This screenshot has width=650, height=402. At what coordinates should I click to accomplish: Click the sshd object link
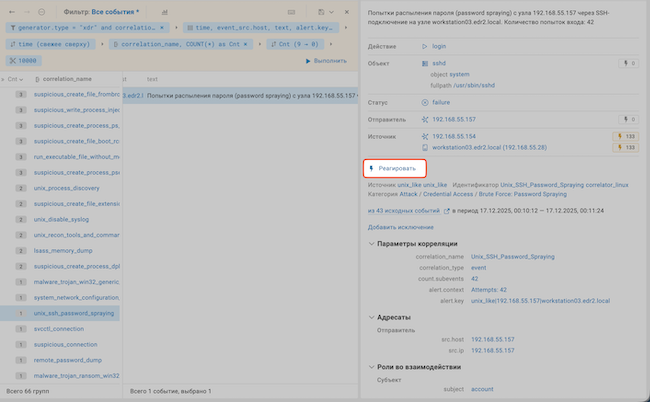pos(439,63)
